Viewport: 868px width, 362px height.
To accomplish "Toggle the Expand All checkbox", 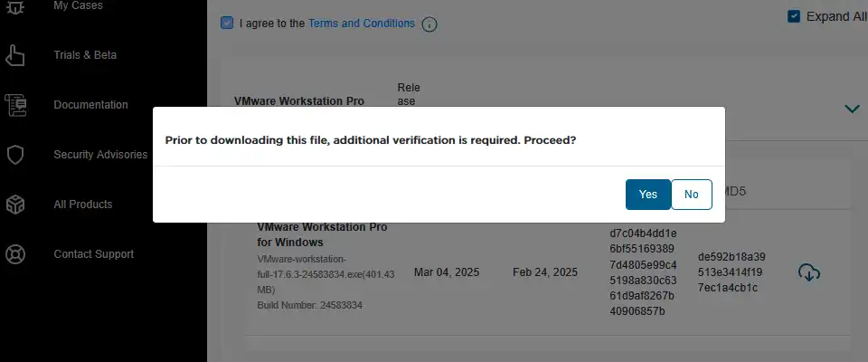I will (x=794, y=16).
